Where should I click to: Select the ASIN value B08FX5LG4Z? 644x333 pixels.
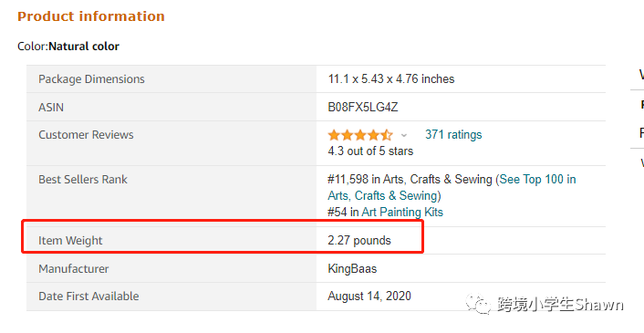point(363,107)
